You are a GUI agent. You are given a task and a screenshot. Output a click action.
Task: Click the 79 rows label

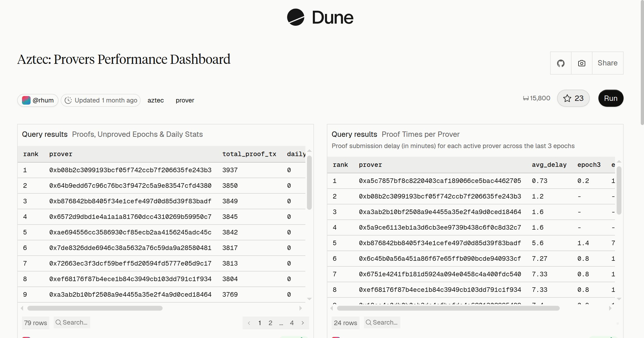[35, 323]
